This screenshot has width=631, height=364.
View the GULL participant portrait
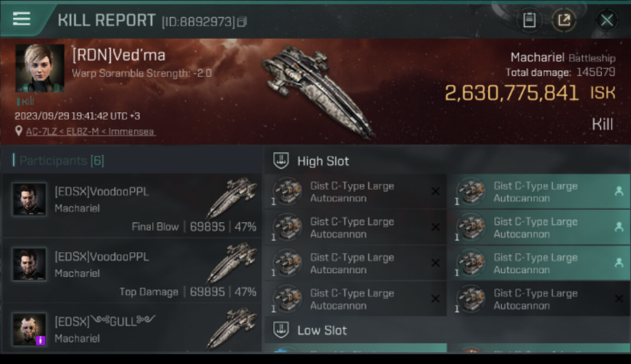pos(30,329)
